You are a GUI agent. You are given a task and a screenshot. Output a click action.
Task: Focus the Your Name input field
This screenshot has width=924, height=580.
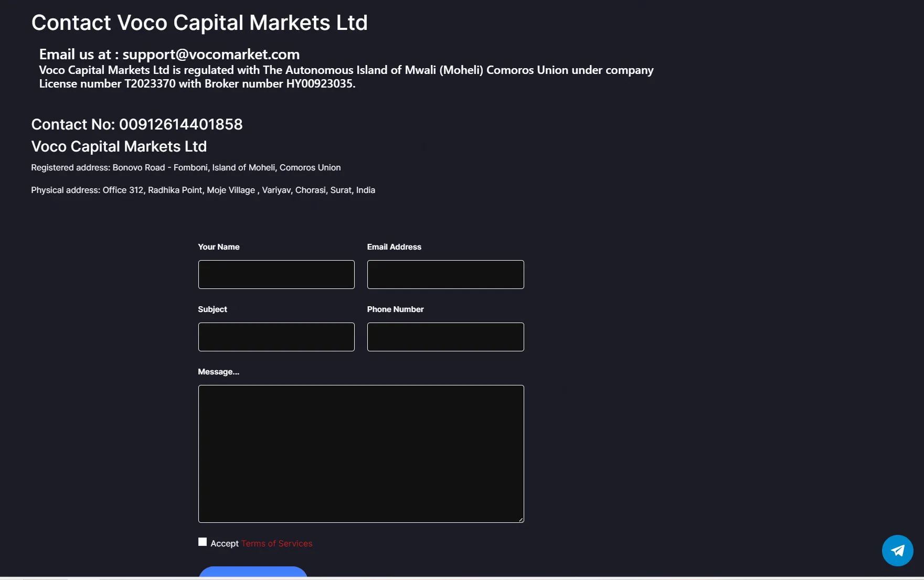click(277, 274)
